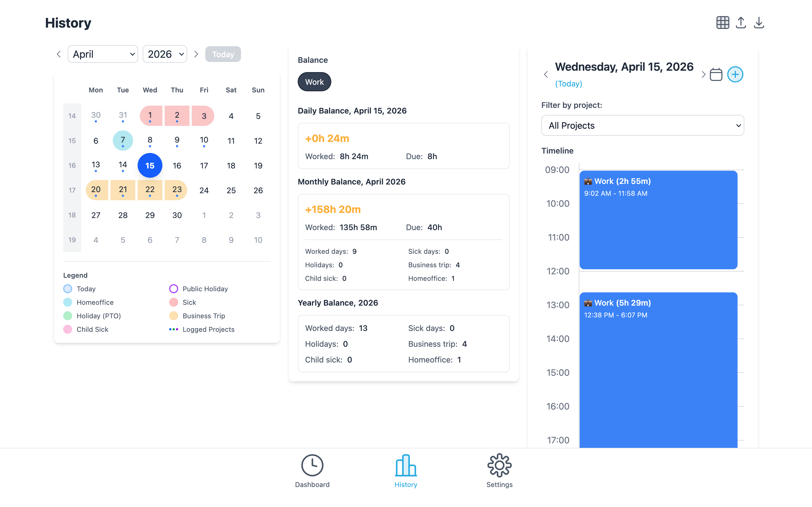
Task: Select April 7 homeoffice day
Action: pyautogui.click(x=123, y=140)
